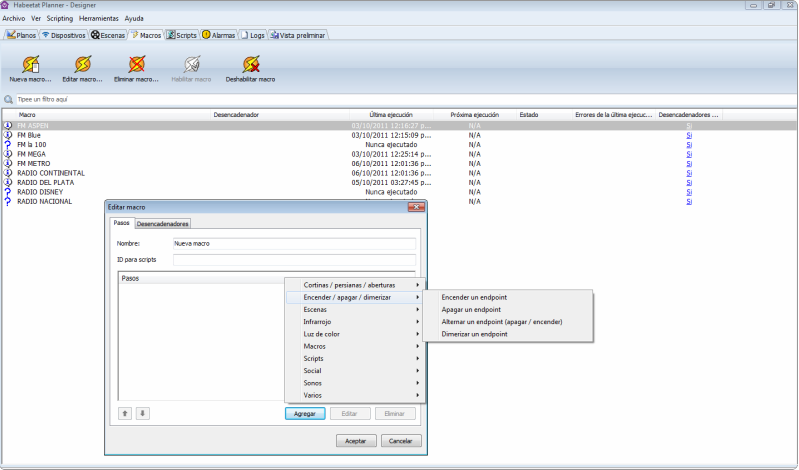Image resolution: width=799 pixels, height=470 pixels.
Task: Expand the Macros submenu entry
Action: click(355, 346)
